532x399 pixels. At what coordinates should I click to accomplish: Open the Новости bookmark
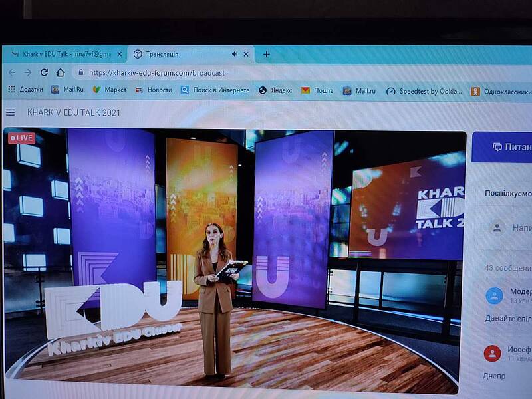(x=154, y=90)
